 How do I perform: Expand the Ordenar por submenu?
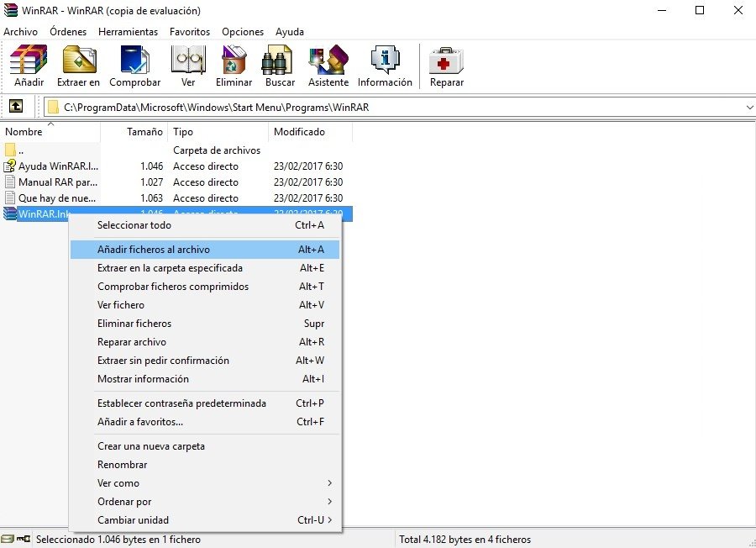click(x=330, y=501)
